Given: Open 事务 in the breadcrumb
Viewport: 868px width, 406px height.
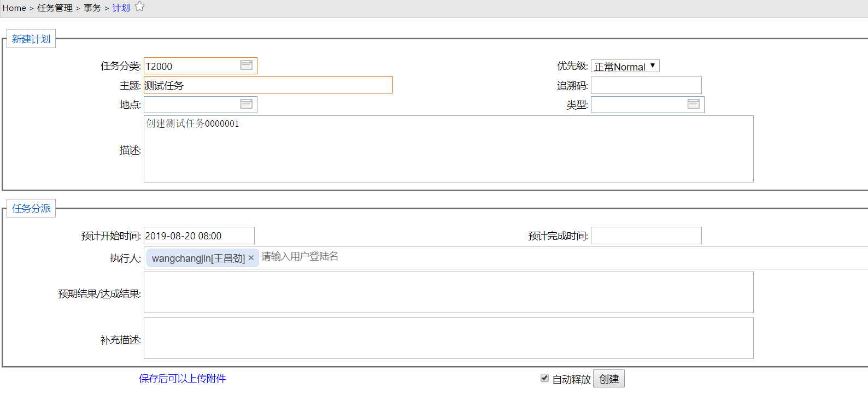Looking at the screenshot, I should coord(92,8).
